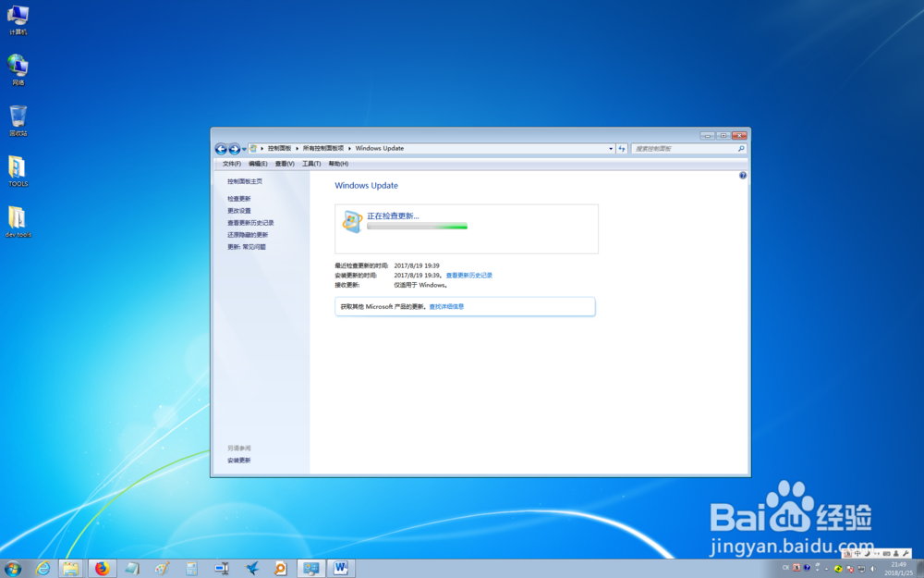
Task: Open the Paint palette icon in taskbar
Action: click(x=162, y=569)
